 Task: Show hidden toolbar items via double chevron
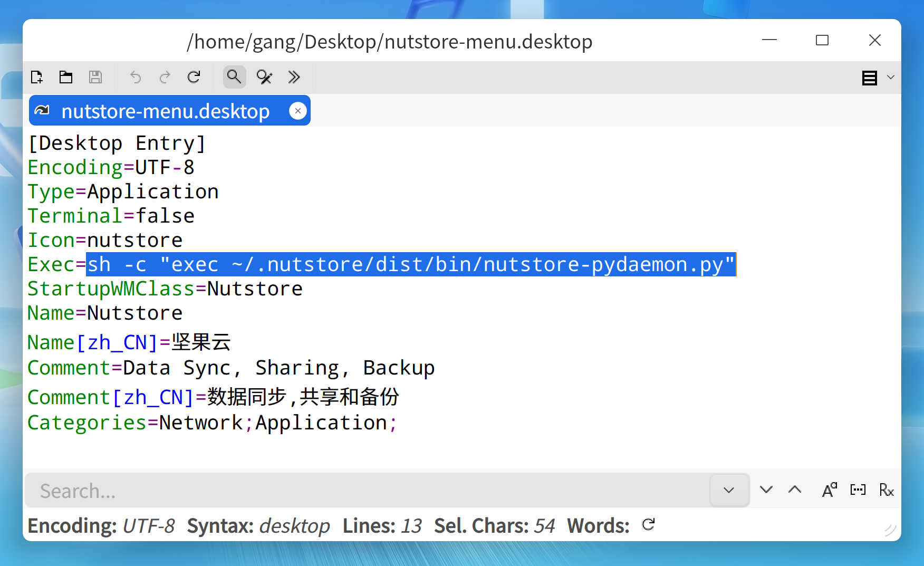294,78
